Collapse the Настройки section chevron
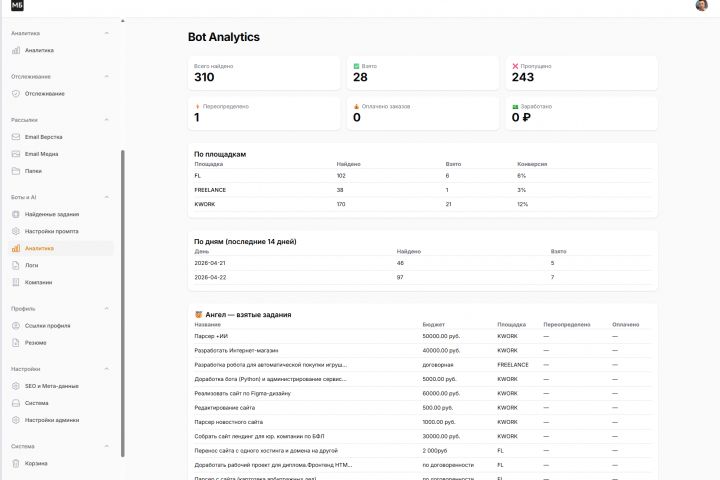720x480 pixels. point(107,369)
